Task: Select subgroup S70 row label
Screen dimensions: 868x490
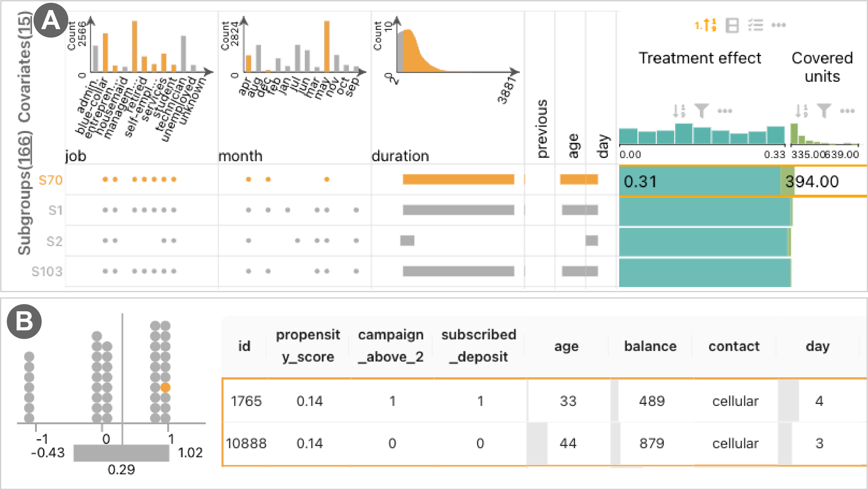Action: (x=51, y=180)
